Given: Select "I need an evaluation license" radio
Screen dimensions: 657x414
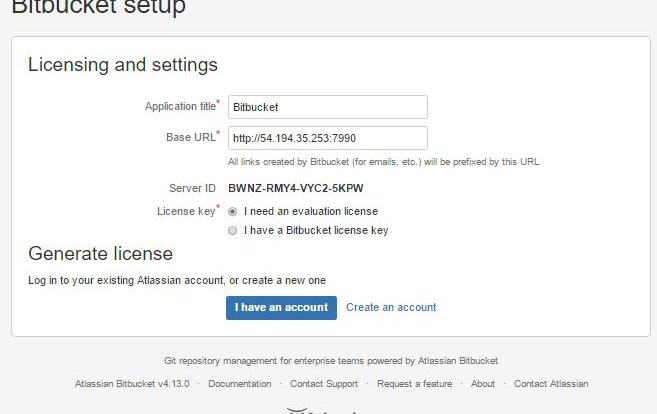Looking at the screenshot, I should 232,212.
